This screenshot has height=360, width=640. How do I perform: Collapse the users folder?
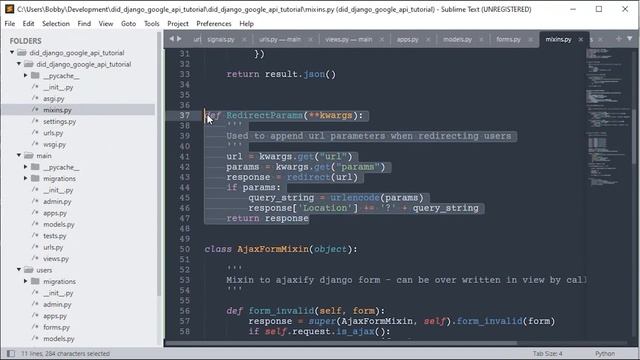pos(19,270)
